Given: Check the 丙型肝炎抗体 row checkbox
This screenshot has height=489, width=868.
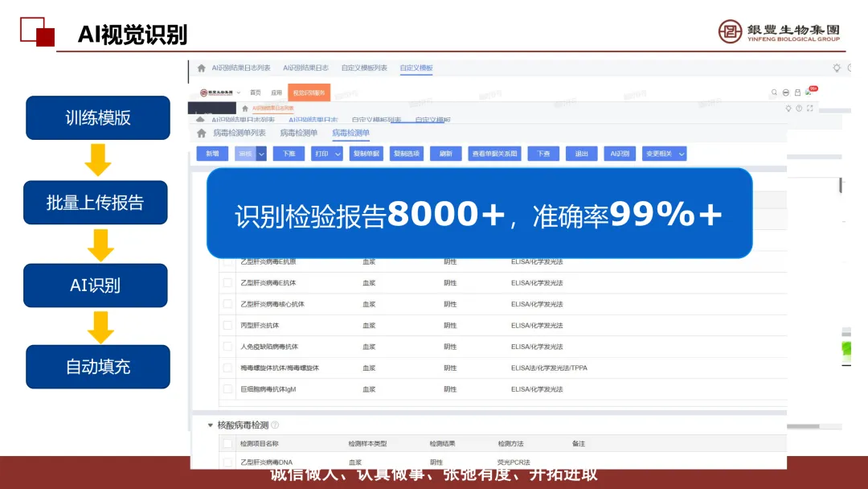Looking at the screenshot, I should coord(227,326).
